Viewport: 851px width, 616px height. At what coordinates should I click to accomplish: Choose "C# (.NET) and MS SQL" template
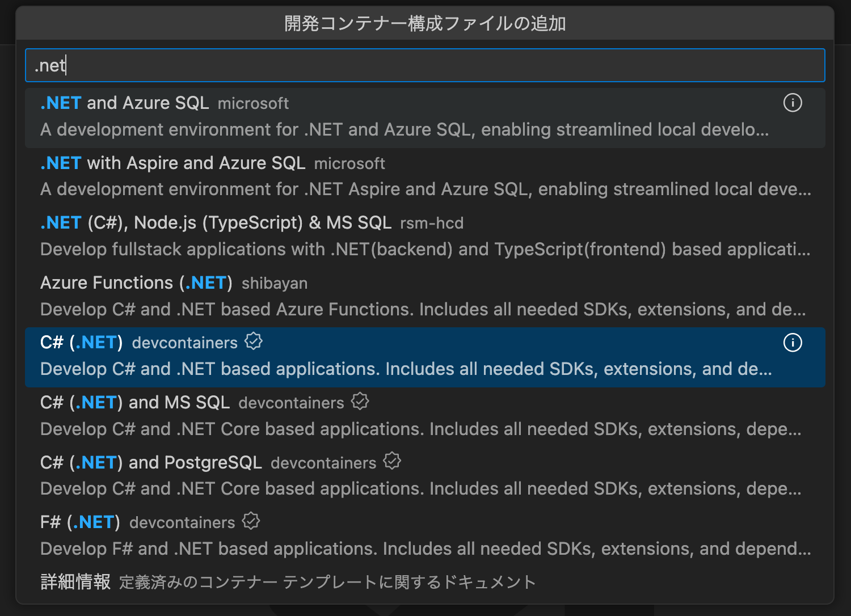coord(425,417)
